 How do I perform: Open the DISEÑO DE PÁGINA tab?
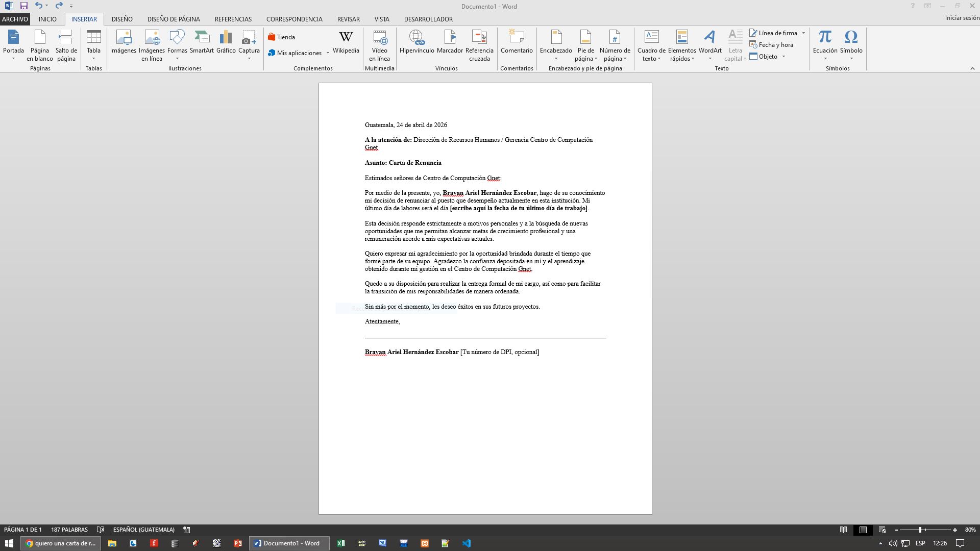pyautogui.click(x=174, y=19)
